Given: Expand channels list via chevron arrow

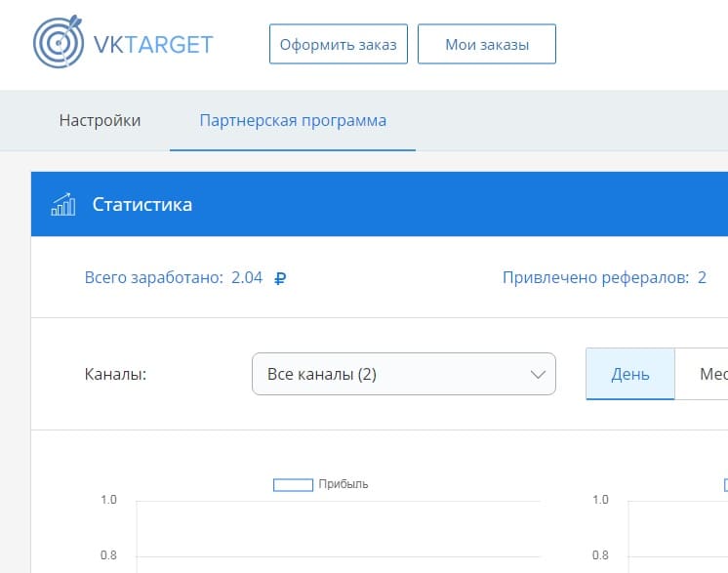Looking at the screenshot, I should 538,374.
